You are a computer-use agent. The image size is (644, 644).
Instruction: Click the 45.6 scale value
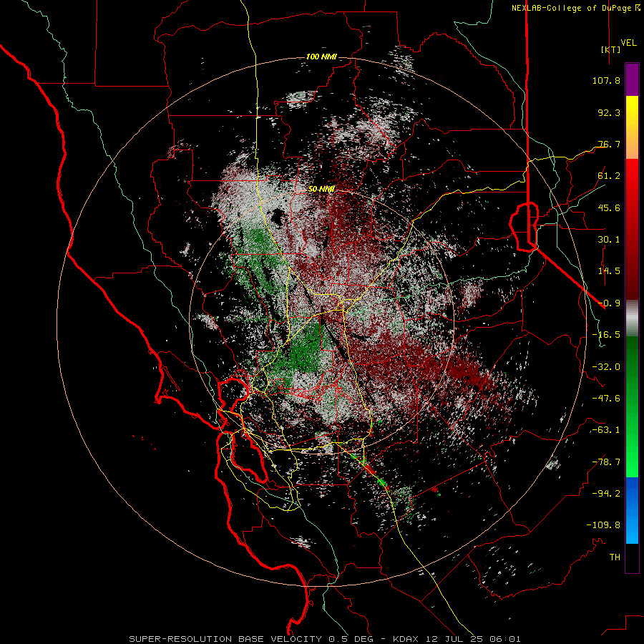point(609,208)
